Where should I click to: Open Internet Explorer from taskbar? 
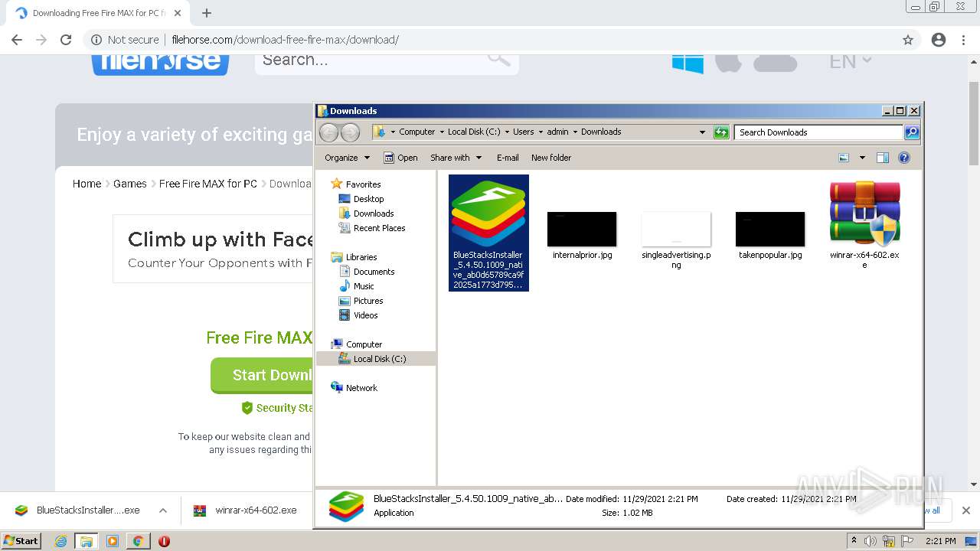click(x=60, y=541)
